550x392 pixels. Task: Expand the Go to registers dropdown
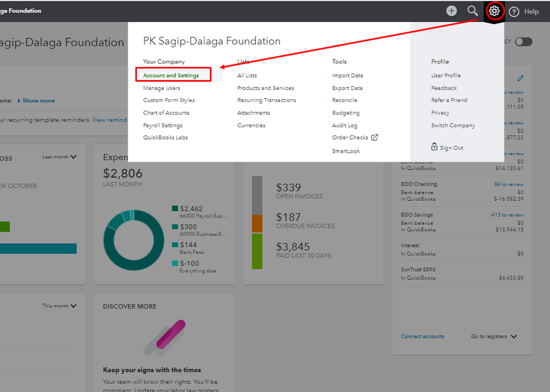point(514,336)
